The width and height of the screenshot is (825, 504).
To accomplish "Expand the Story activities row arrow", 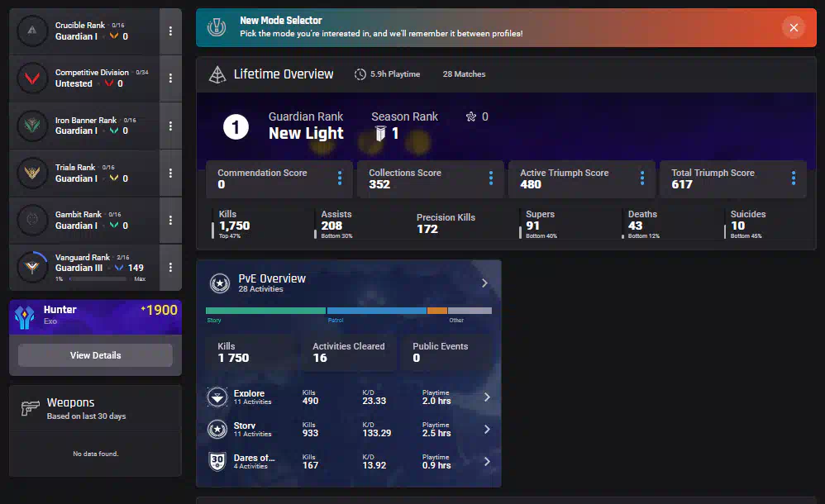I will (487, 430).
